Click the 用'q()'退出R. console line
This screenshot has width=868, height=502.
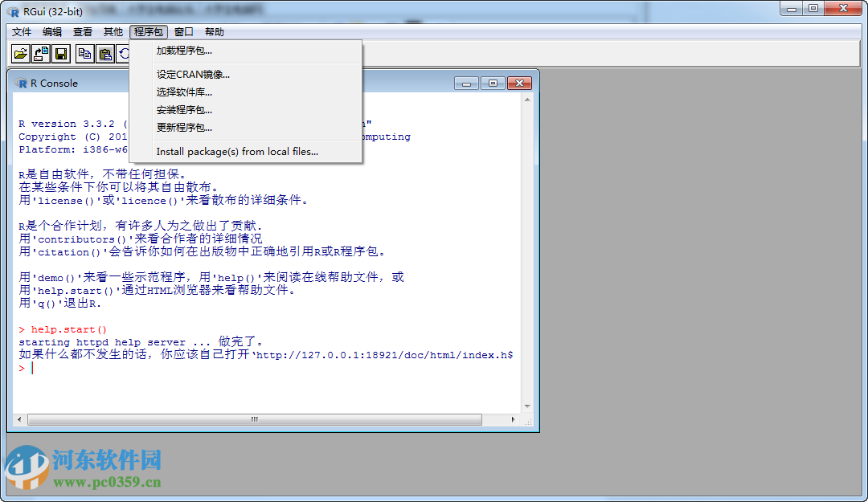(x=59, y=304)
